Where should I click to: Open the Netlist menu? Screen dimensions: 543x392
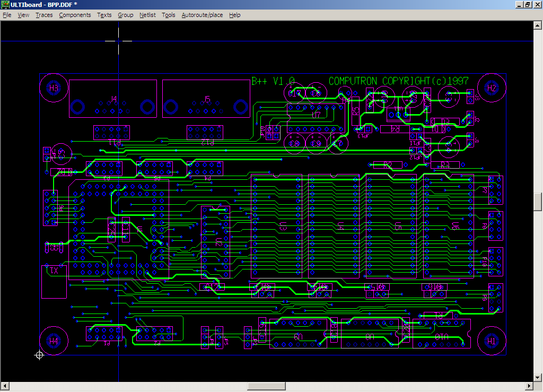coord(147,15)
